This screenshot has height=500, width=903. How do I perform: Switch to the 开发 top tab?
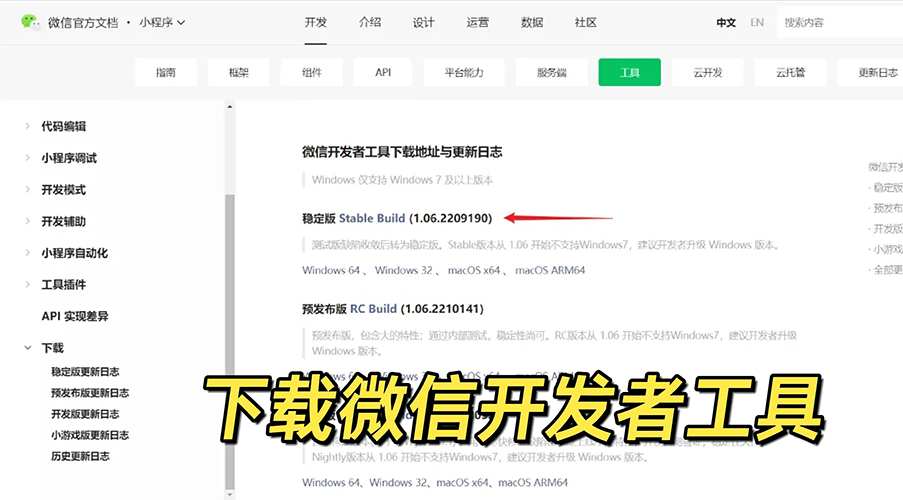pos(316,22)
